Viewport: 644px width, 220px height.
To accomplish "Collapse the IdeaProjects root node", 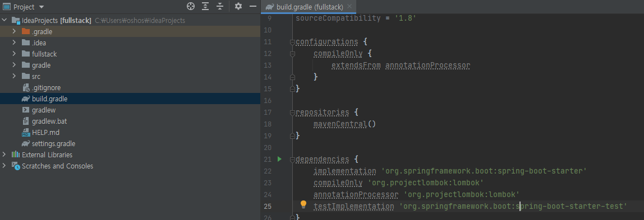I will pos(4,20).
